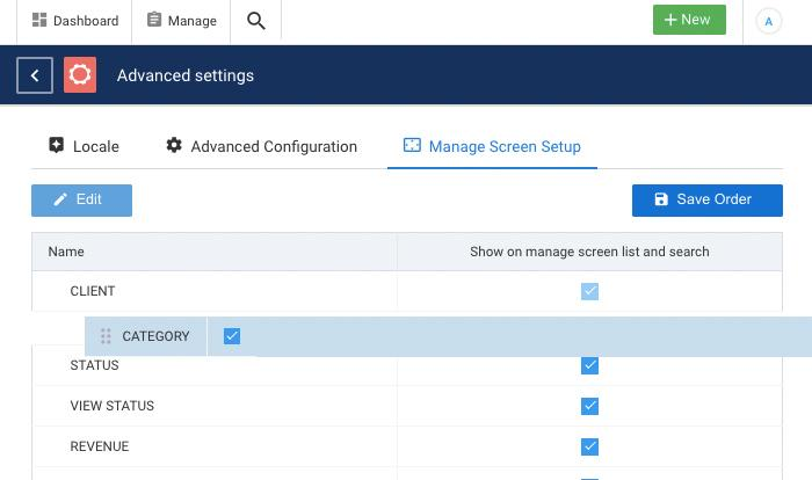Open the Manage menu item
This screenshot has width=812, height=480.
[181, 21]
